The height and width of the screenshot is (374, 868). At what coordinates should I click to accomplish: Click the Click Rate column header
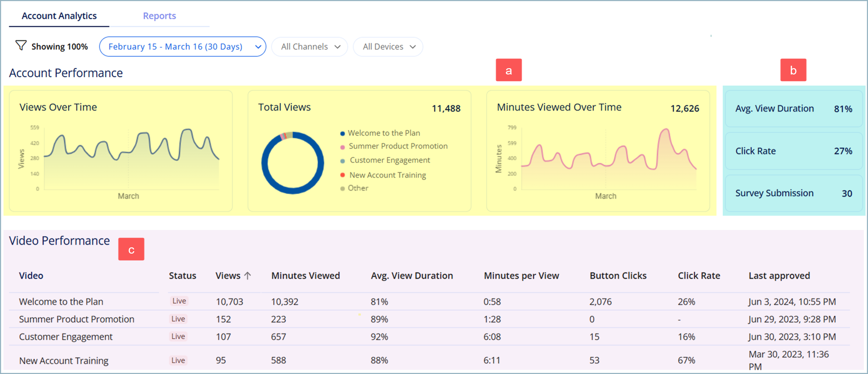pos(699,276)
